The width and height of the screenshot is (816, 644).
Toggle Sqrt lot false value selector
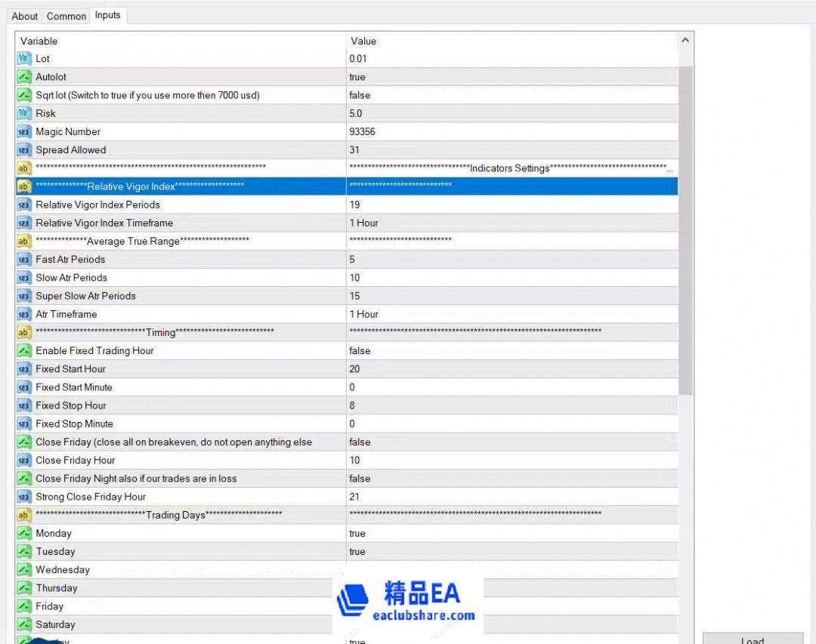point(512,95)
